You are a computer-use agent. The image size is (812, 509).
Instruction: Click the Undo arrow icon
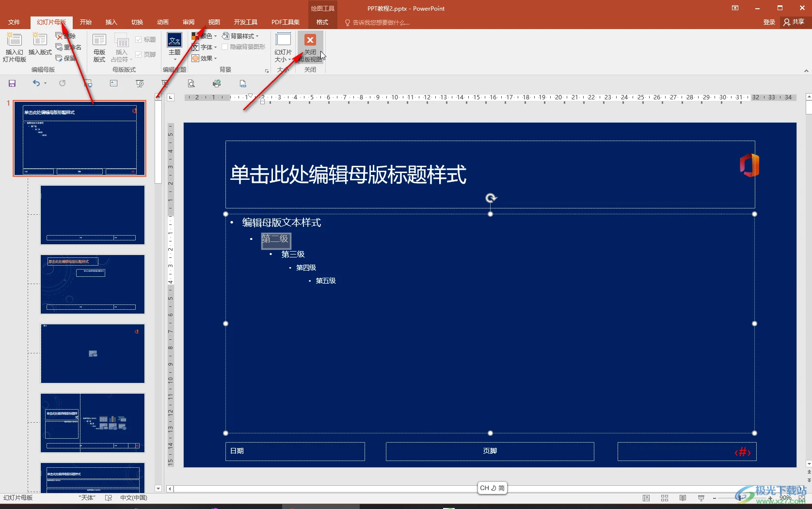(36, 83)
